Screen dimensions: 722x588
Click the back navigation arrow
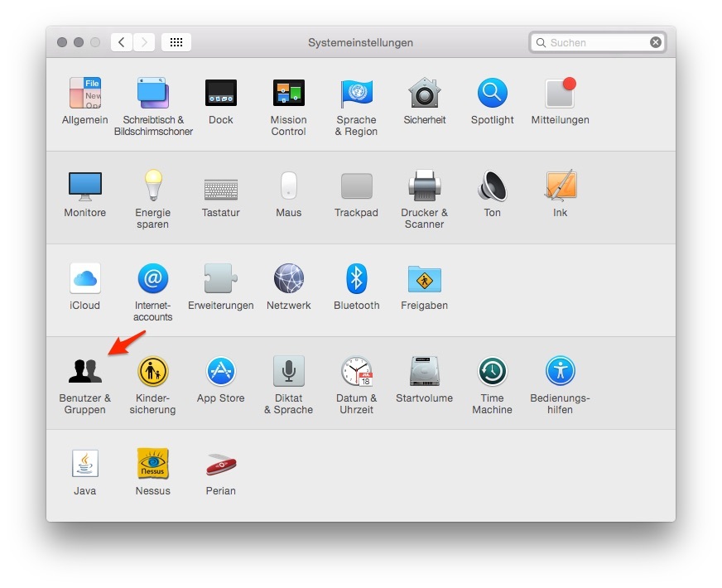122,42
